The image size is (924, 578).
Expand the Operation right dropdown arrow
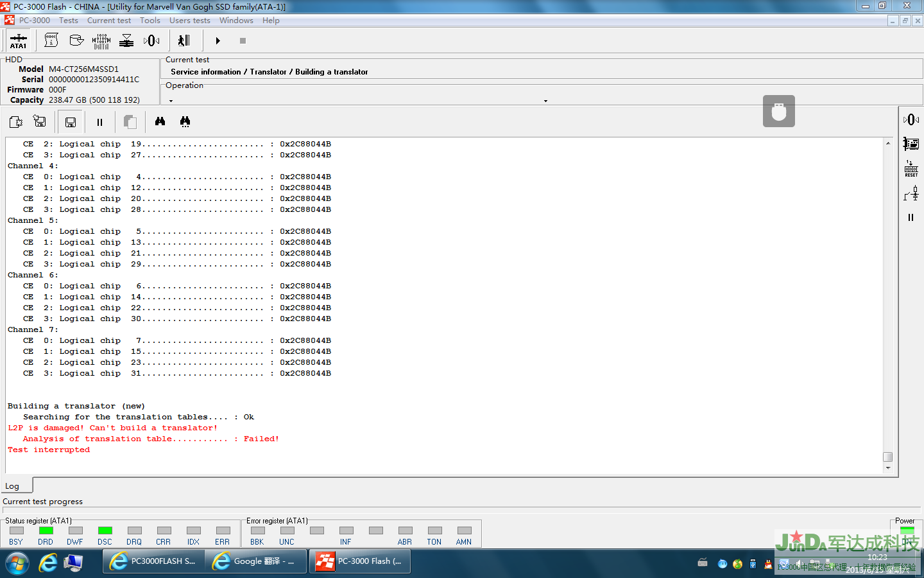click(545, 101)
